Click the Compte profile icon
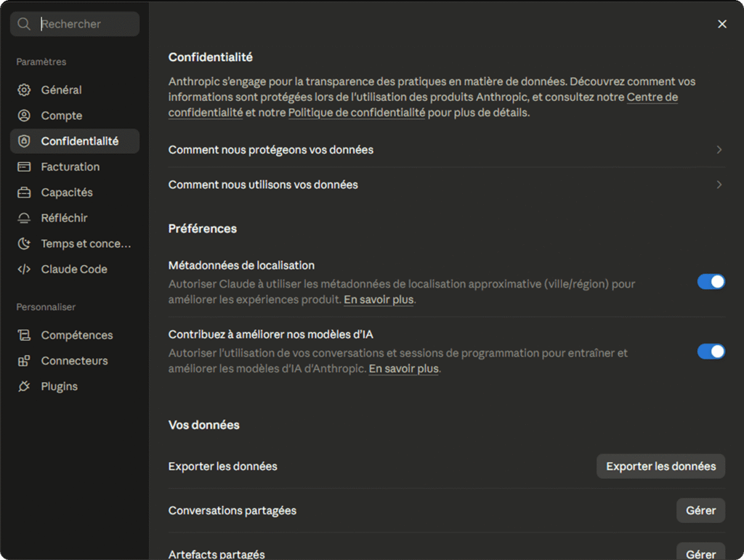 [x=24, y=115]
